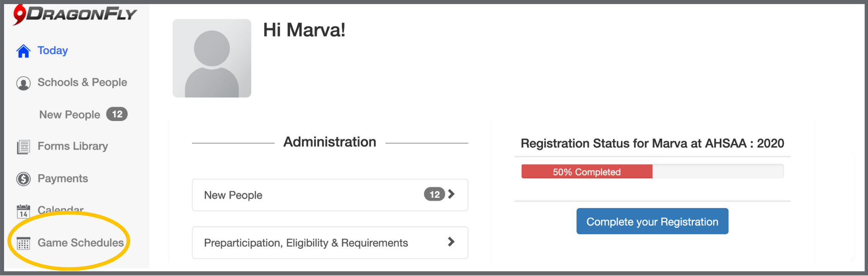868x276 pixels.
Task: Click the blue home icon
Action: click(24, 51)
